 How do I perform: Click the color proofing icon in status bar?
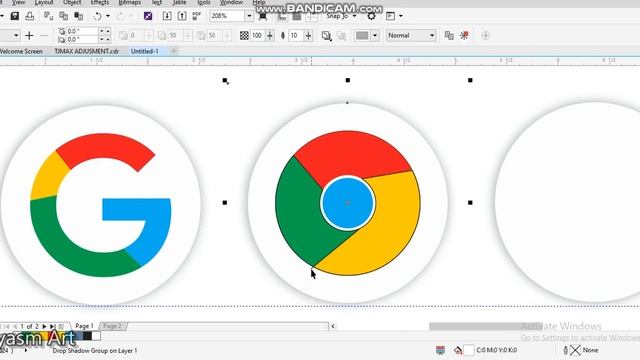tap(440, 350)
